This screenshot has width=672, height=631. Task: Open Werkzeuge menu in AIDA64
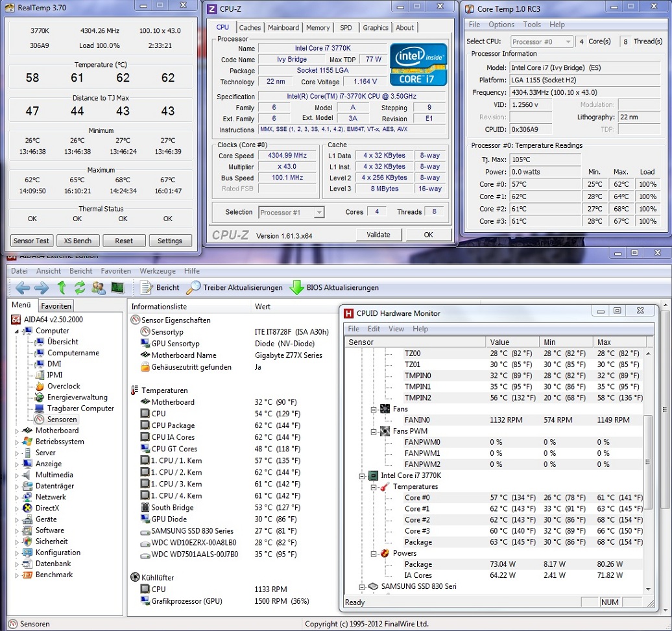pos(157,271)
